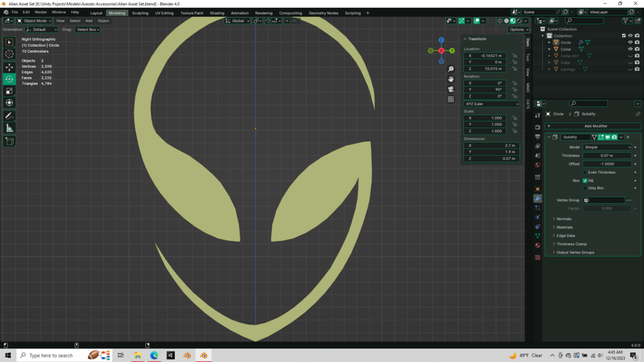
Task: Open the Modifiers wrench properties tab
Action: 537,199
